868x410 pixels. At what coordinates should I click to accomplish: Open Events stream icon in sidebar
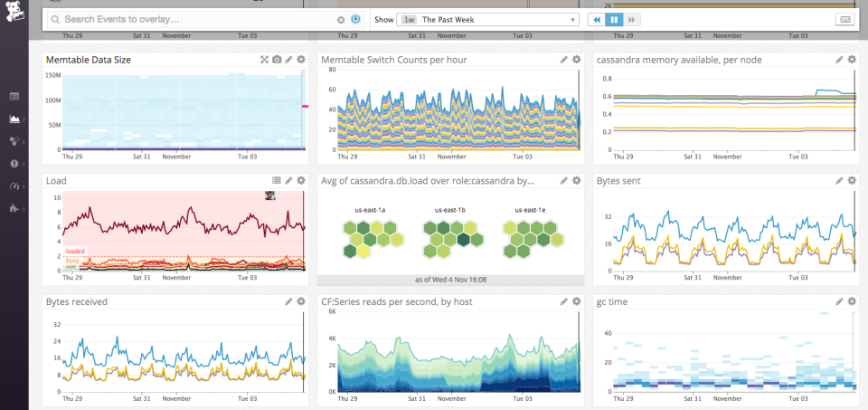(x=14, y=97)
